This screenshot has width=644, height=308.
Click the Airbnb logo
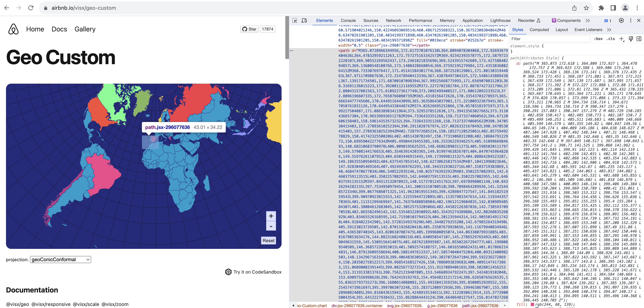coord(13,29)
